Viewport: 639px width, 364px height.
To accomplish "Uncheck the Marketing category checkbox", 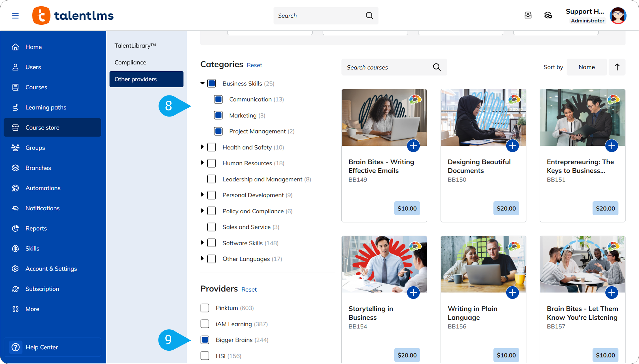I will (218, 115).
